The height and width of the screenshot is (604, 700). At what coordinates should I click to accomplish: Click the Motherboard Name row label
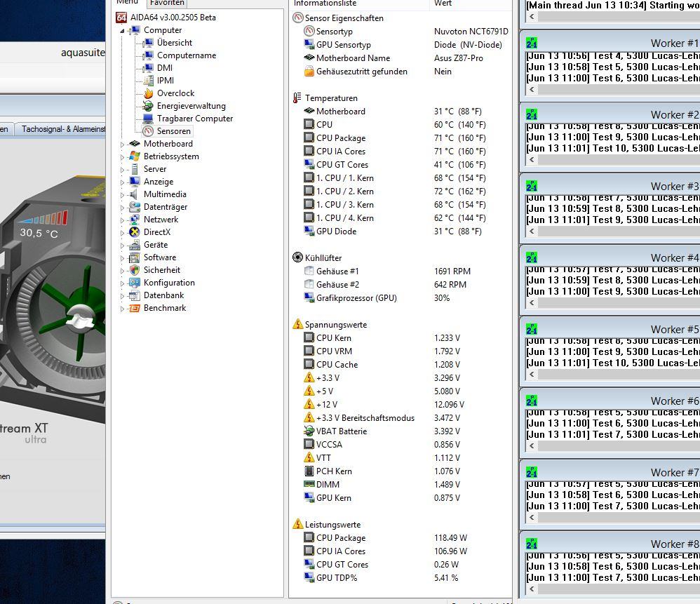coord(353,58)
